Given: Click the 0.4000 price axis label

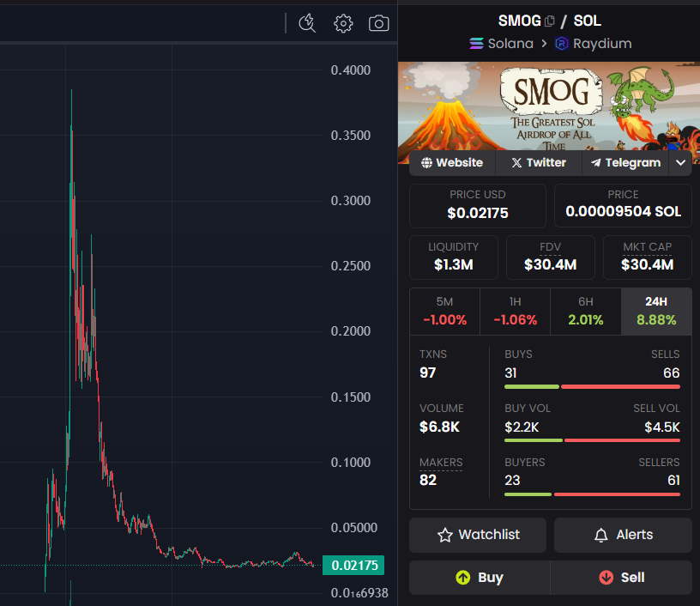Looking at the screenshot, I should click(x=351, y=70).
